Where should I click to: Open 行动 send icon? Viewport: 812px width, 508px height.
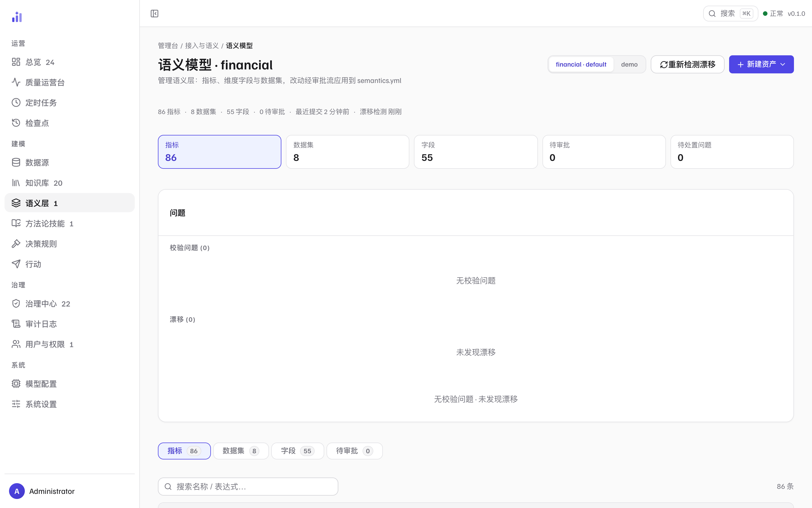pos(16,264)
